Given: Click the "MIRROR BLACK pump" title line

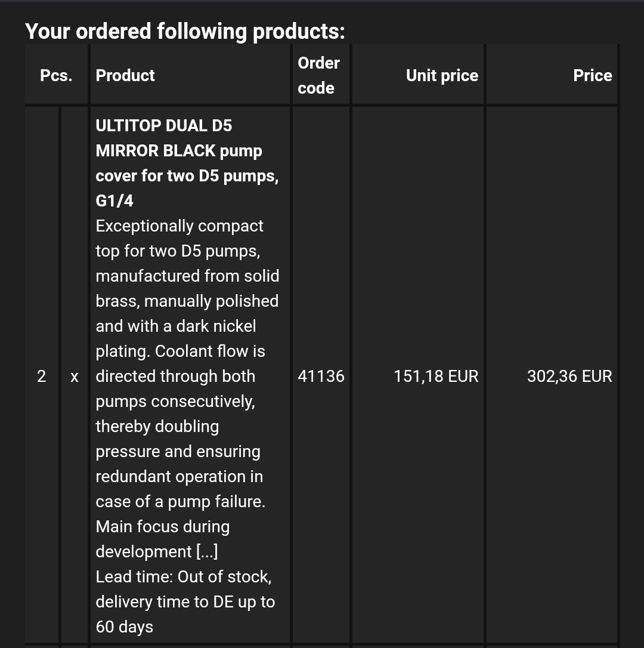Looking at the screenshot, I should [x=179, y=151].
